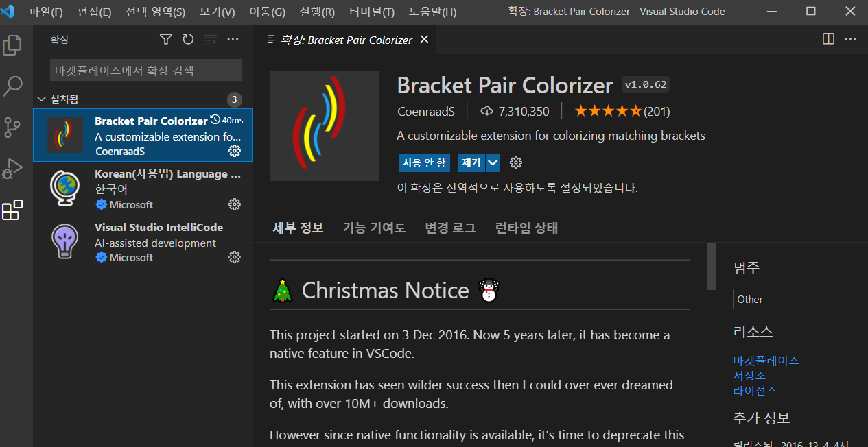Viewport: 868px width, 447px height.
Task: Manage gear for Bracket Pair Colorizer in list
Action: (234, 151)
